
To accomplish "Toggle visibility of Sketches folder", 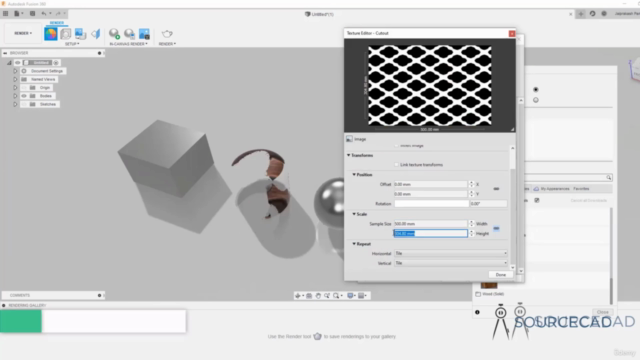I will pos(24,104).
